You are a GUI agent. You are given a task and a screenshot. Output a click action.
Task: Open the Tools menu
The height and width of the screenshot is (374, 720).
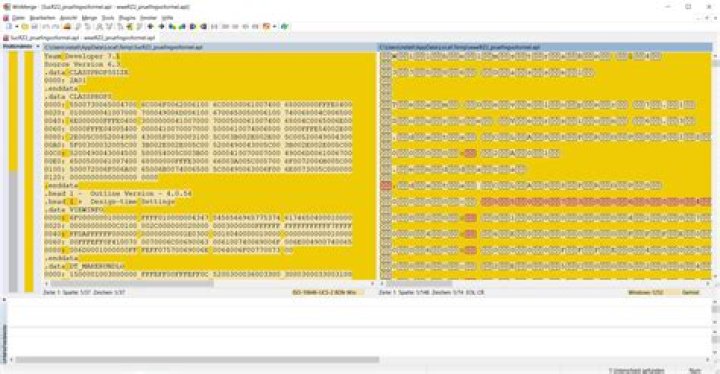(x=108, y=18)
